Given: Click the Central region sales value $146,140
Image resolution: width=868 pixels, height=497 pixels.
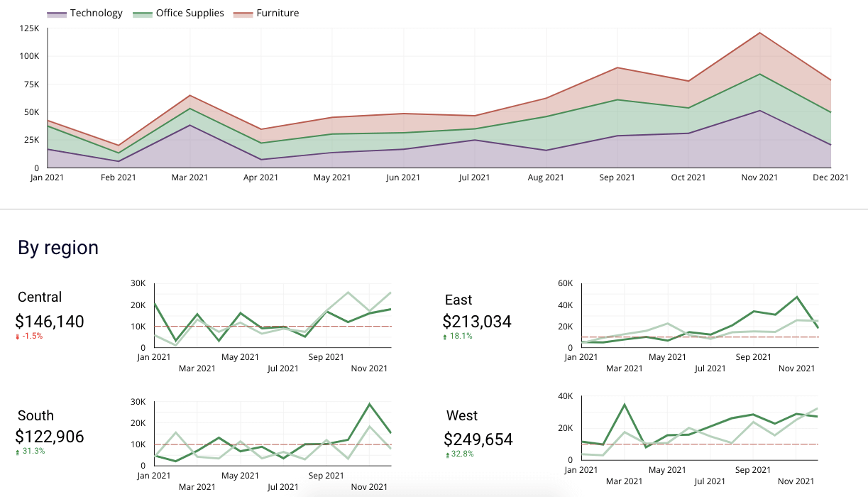Looking at the screenshot, I should coord(50,322).
